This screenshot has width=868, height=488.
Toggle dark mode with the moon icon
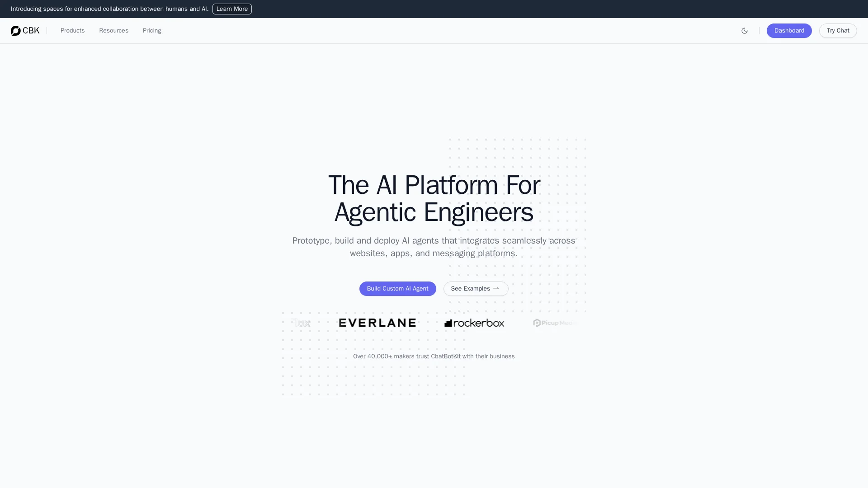(x=745, y=31)
